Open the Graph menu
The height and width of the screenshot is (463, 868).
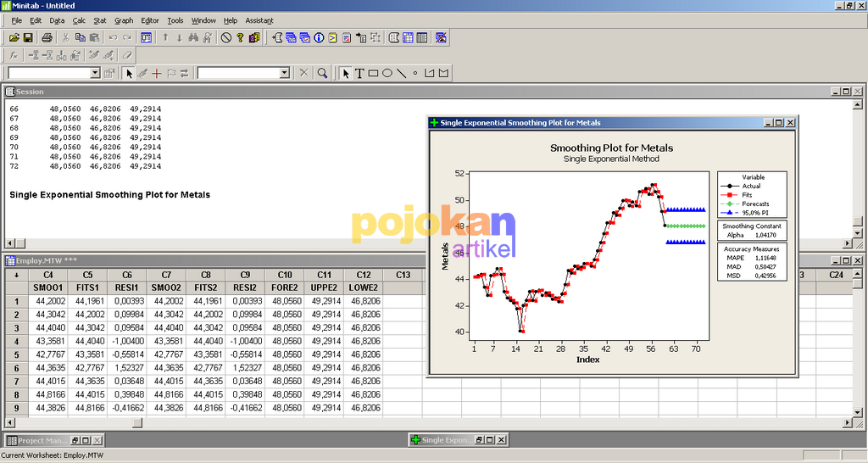click(x=124, y=20)
